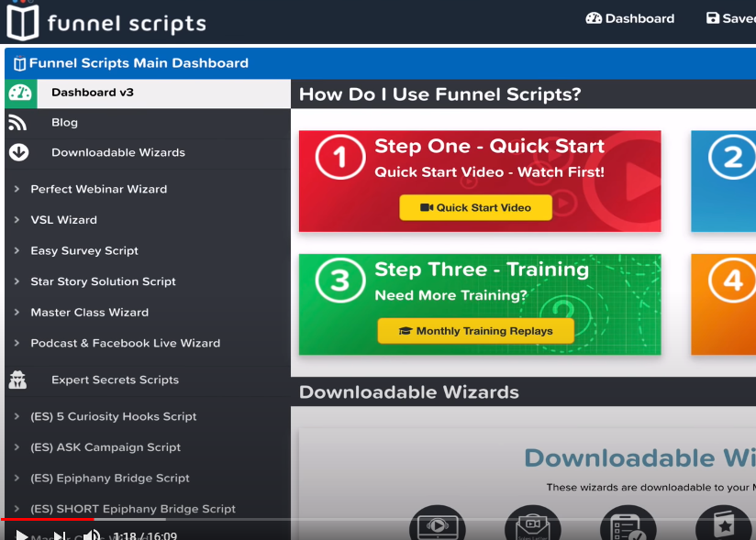756x540 pixels.
Task: Click the How Do I Use Funnel Scripts? heading
Action: click(x=439, y=94)
